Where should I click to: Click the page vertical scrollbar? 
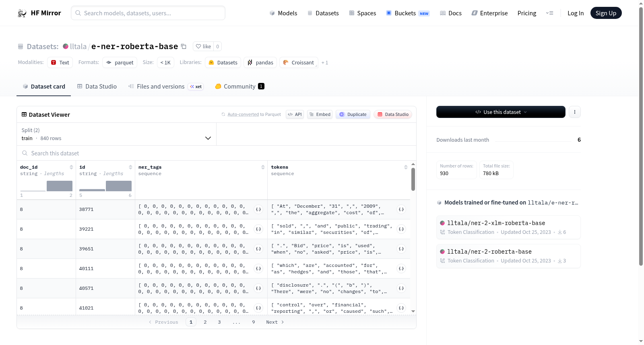641,136
